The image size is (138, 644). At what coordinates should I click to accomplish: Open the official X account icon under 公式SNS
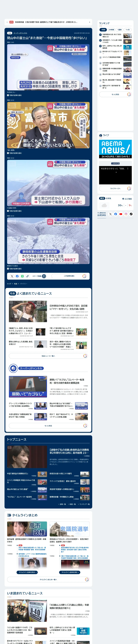pos(110,214)
